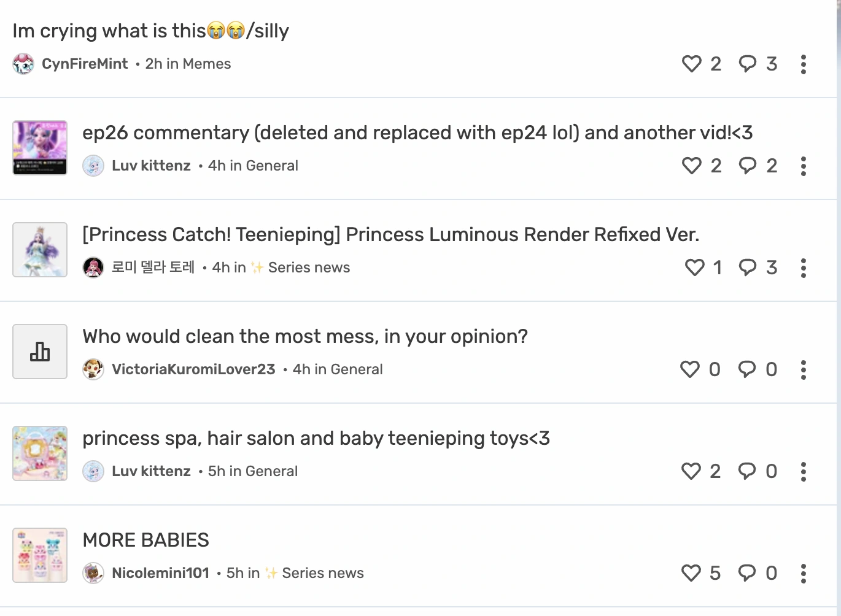Click Luv kittenz's profile avatar
Screen dimensions: 841x616
tap(93, 166)
